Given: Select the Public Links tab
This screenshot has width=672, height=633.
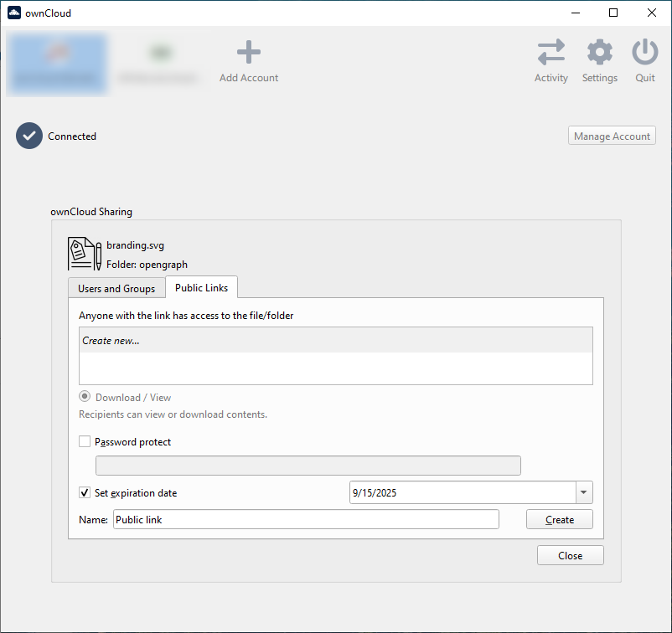Looking at the screenshot, I should pos(201,287).
